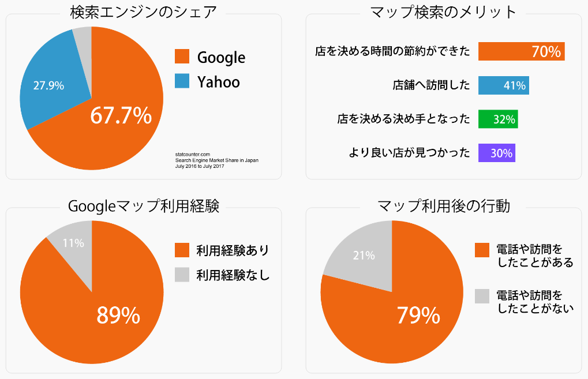The width and height of the screenshot is (588, 379).
Task: Click the gray 電話や訪問をしたことがない swatch
Action: [x=482, y=295]
